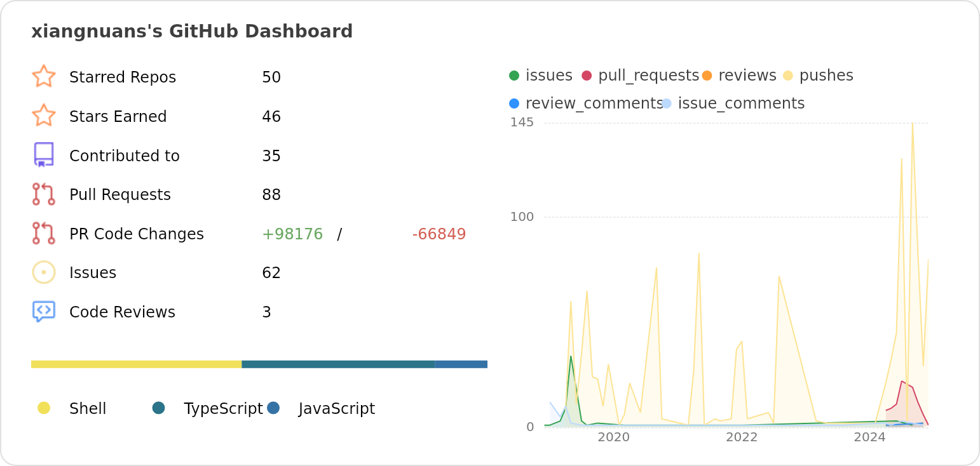Screen dimensions: 980x466
Task: Click the Issues value 62
Action: pyautogui.click(x=271, y=273)
